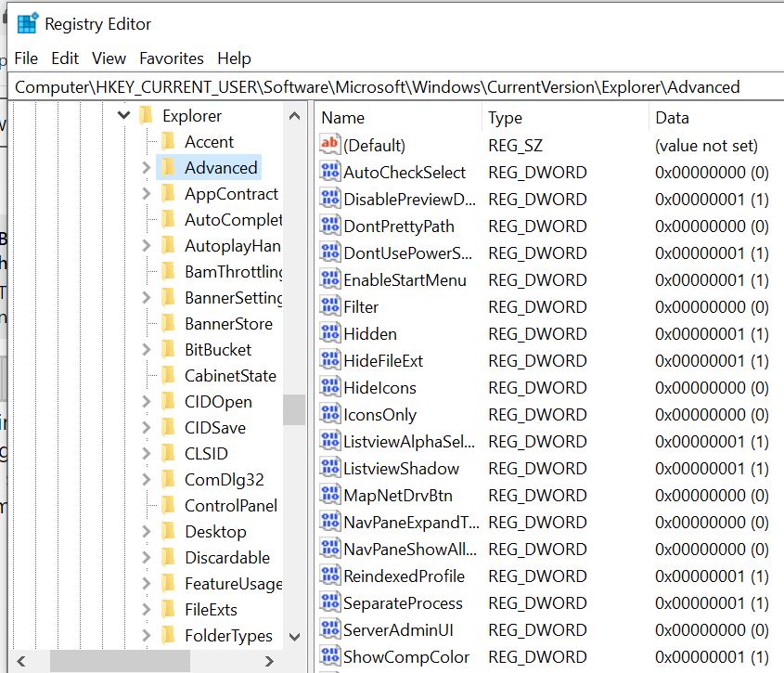Select the Desktop key
The image size is (784, 673).
(215, 531)
